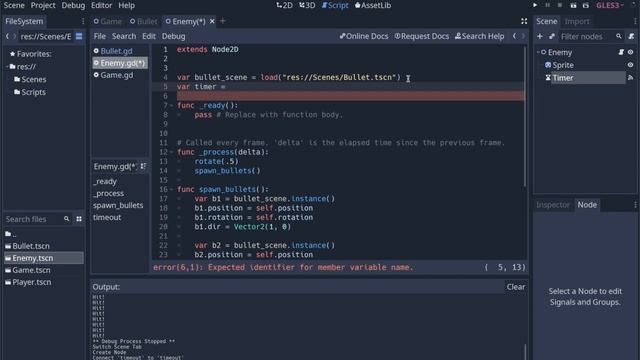The width and height of the screenshot is (640, 360).
Task: Close the Enemy(*) scene tab
Action: (212, 21)
